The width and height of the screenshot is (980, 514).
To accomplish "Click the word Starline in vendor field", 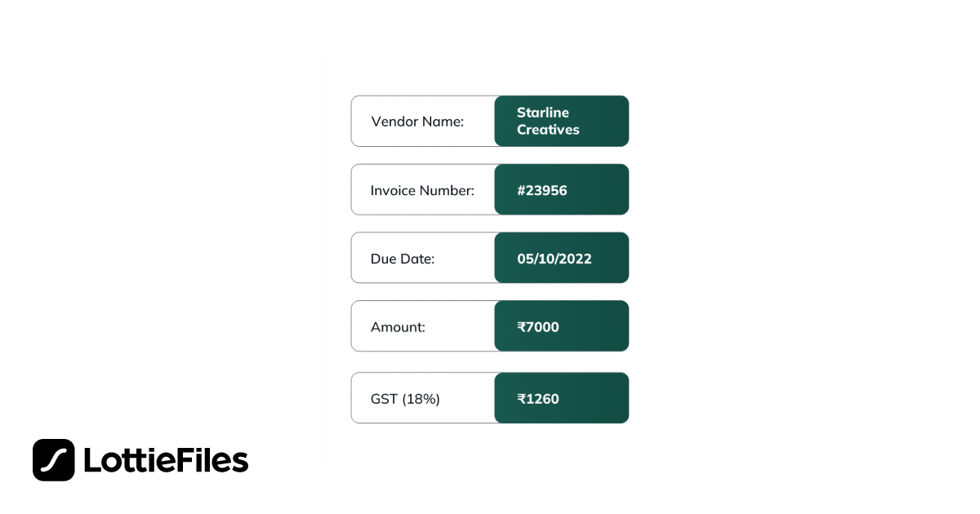I will (543, 113).
